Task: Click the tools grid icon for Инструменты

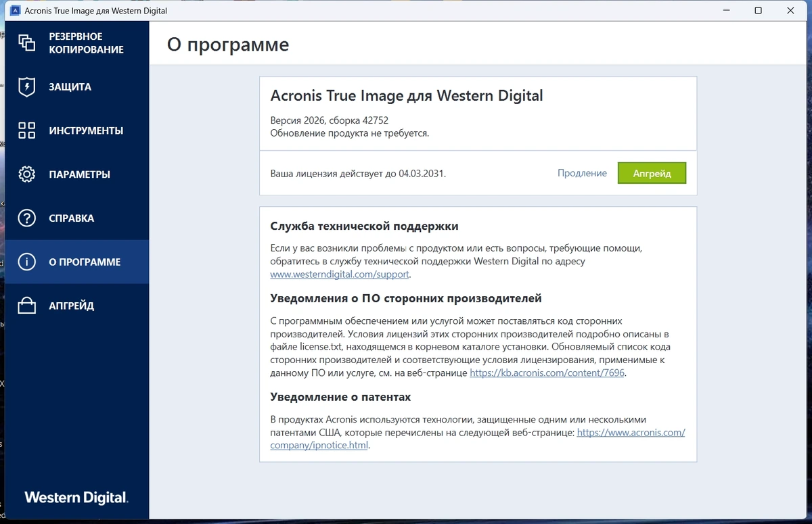Action: (26, 130)
